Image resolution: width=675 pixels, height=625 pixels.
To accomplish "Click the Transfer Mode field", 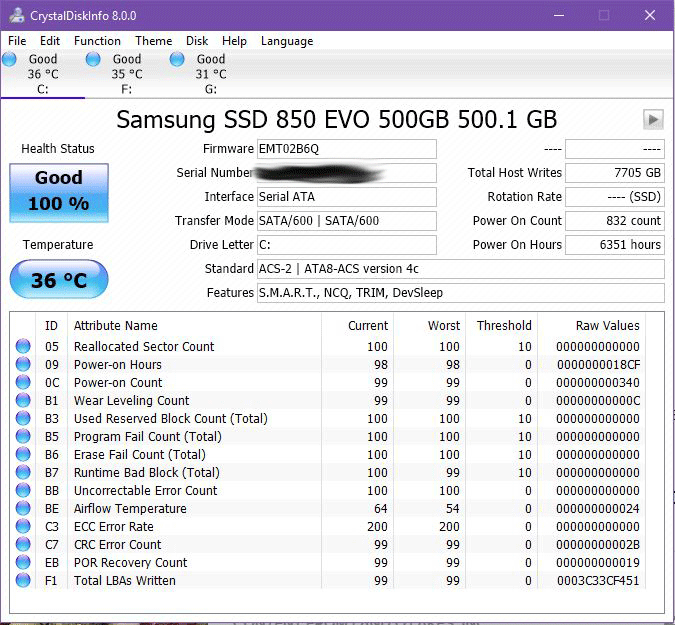I will click(x=347, y=221).
